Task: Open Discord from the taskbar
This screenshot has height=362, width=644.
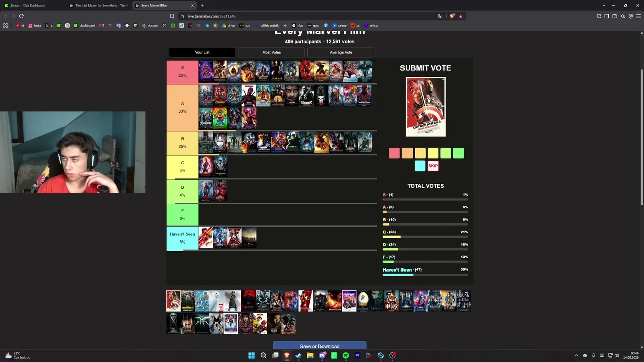Action: (x=322, y=356)
